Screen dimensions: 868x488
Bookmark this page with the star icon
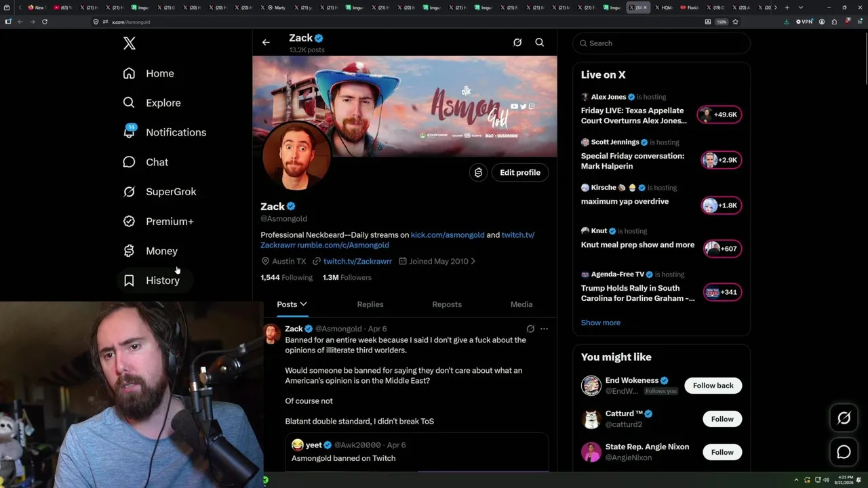click(736, 22)
